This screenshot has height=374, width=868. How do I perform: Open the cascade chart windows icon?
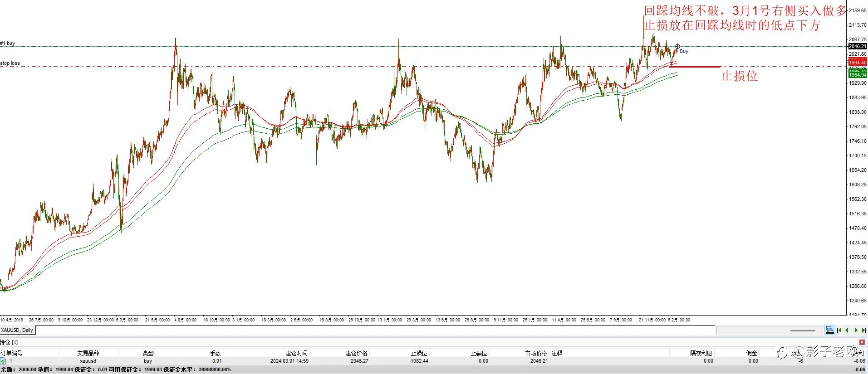pyautogui.click(x=829, y=330)
